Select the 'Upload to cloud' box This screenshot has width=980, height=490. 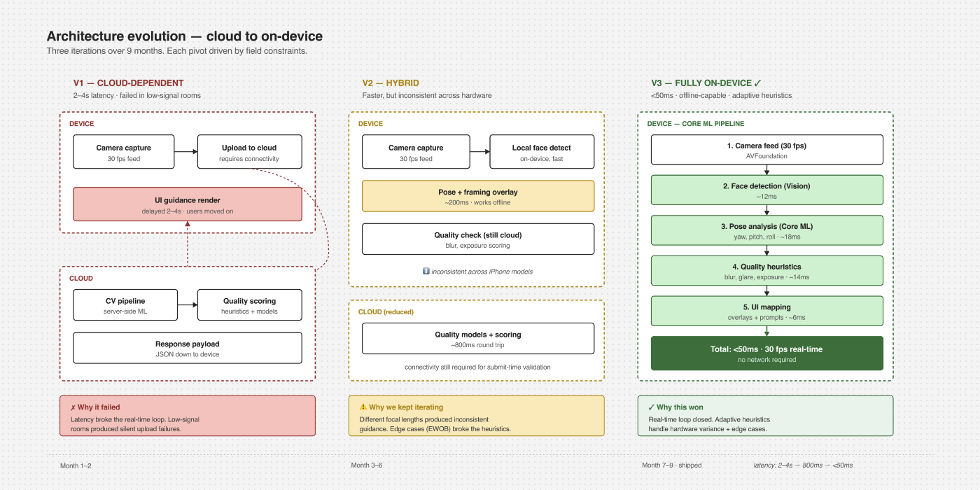(249, 152)
